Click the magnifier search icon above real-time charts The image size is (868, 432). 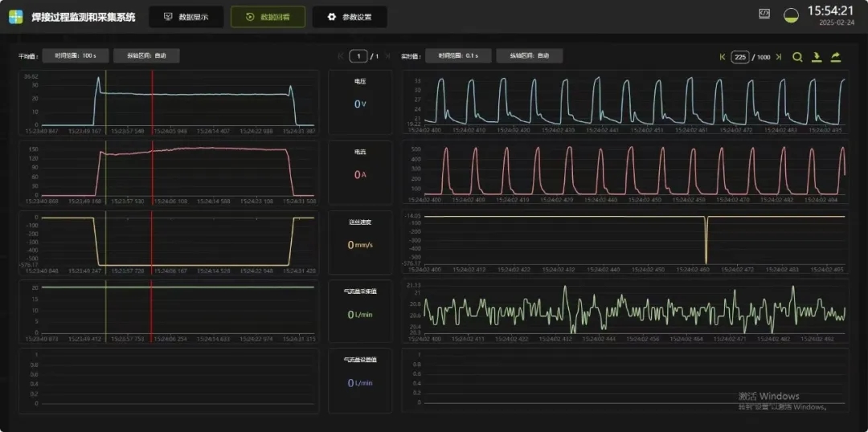click(x=797, y=57)
